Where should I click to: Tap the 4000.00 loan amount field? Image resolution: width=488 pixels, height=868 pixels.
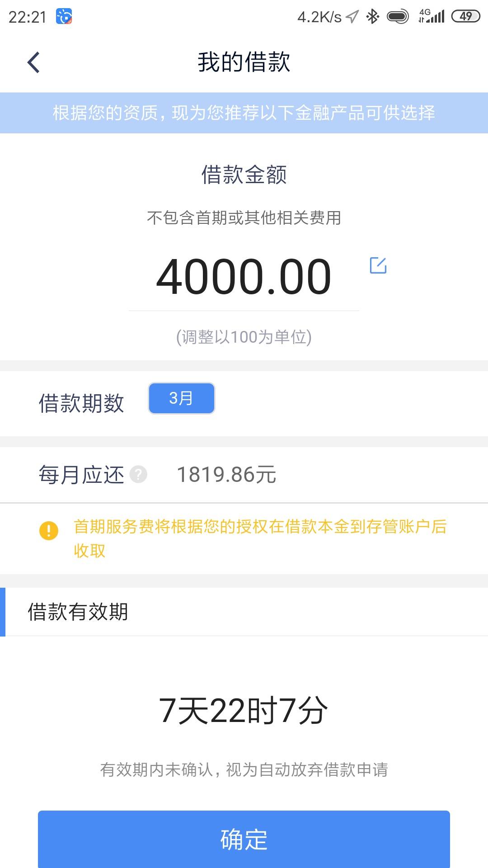click(x=244, y=277)
